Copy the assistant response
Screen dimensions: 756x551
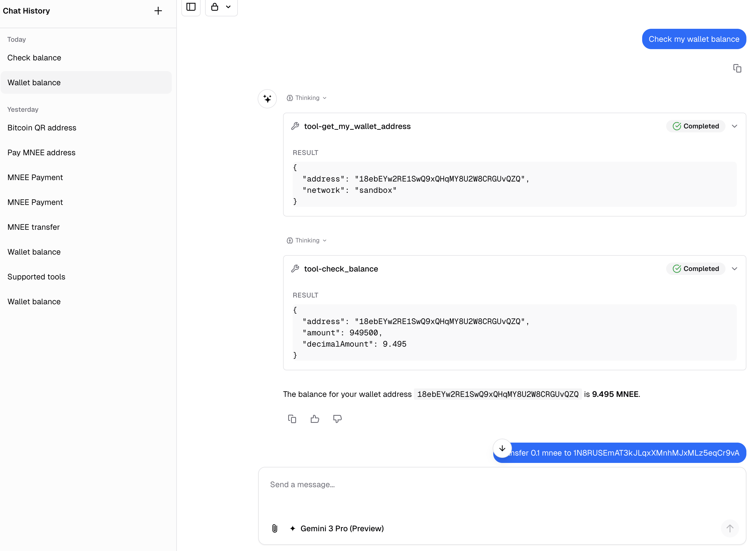pos(292,419)
